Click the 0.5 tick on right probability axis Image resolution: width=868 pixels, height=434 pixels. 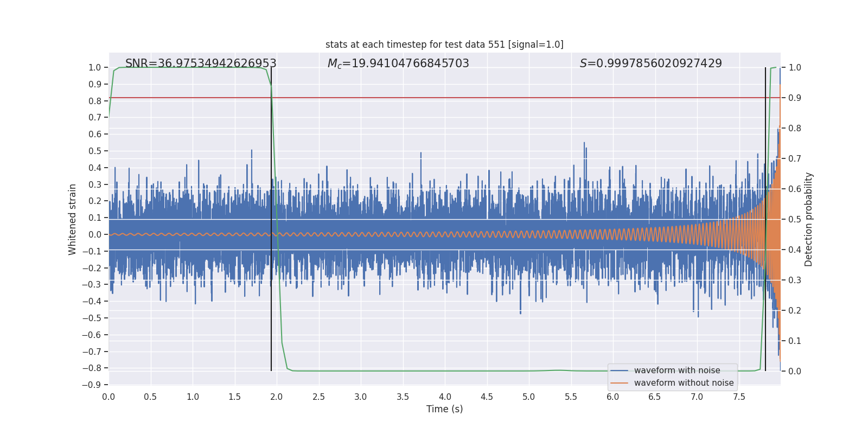coord(795,219)
